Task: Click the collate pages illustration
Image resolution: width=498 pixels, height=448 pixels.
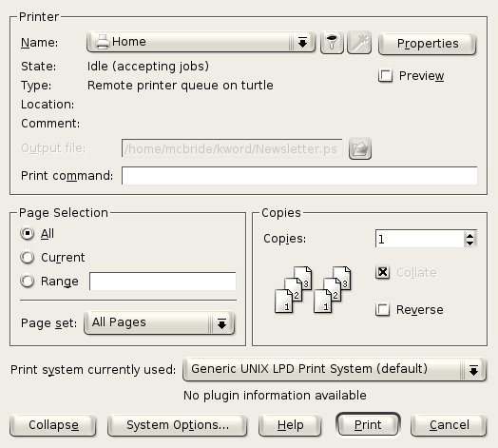Action: (313, 290)
